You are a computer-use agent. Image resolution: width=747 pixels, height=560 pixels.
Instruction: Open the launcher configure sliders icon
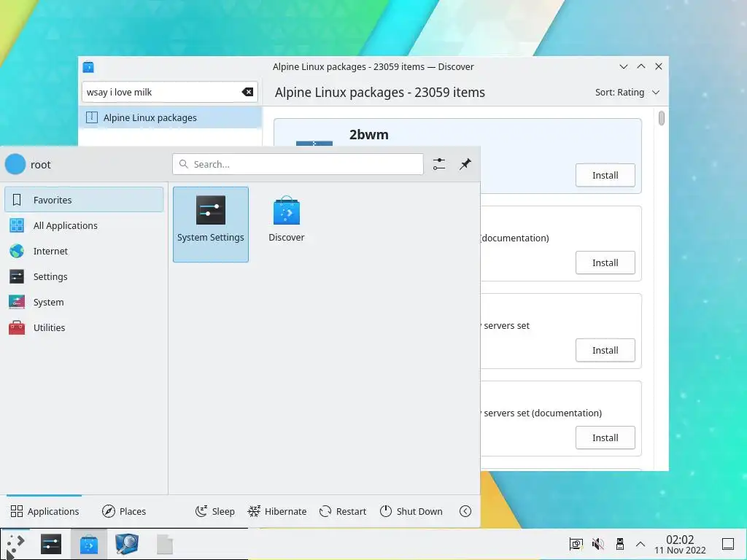[x=439, y=164]
